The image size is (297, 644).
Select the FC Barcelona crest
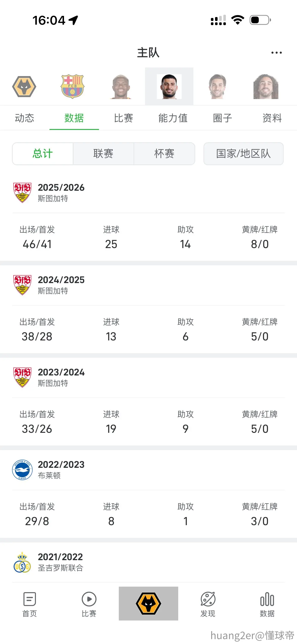[x=73, y=87]
